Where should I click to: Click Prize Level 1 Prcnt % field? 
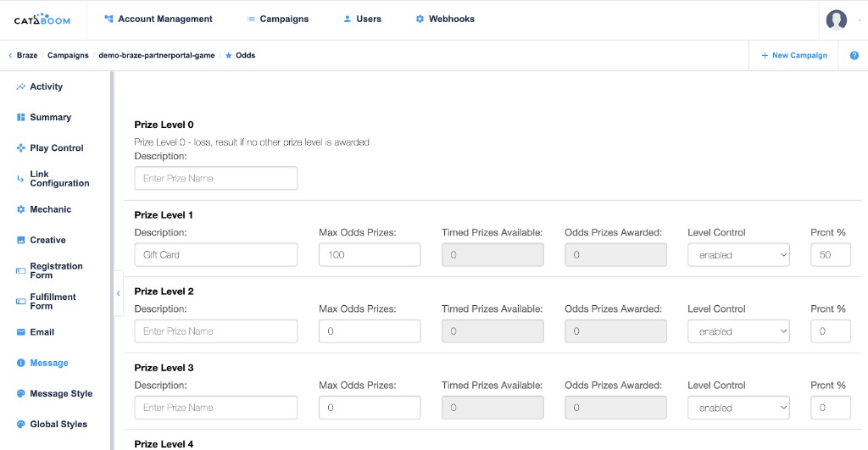tap(830, 255)
